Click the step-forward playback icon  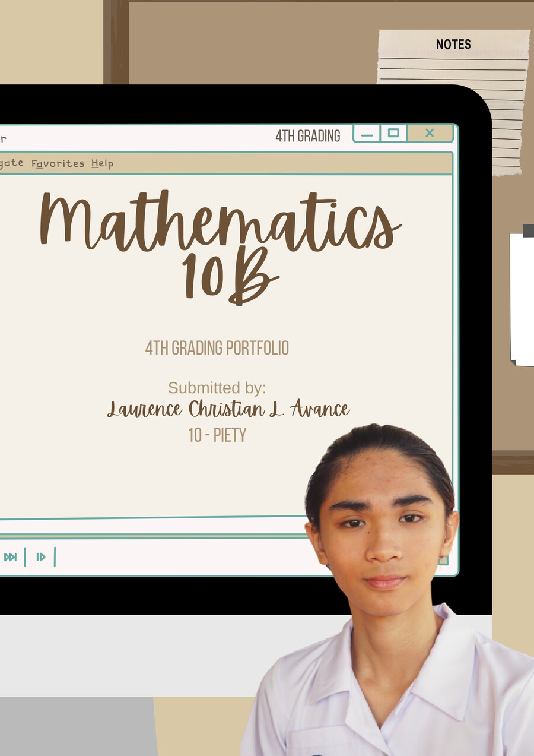tap(41, 557)
